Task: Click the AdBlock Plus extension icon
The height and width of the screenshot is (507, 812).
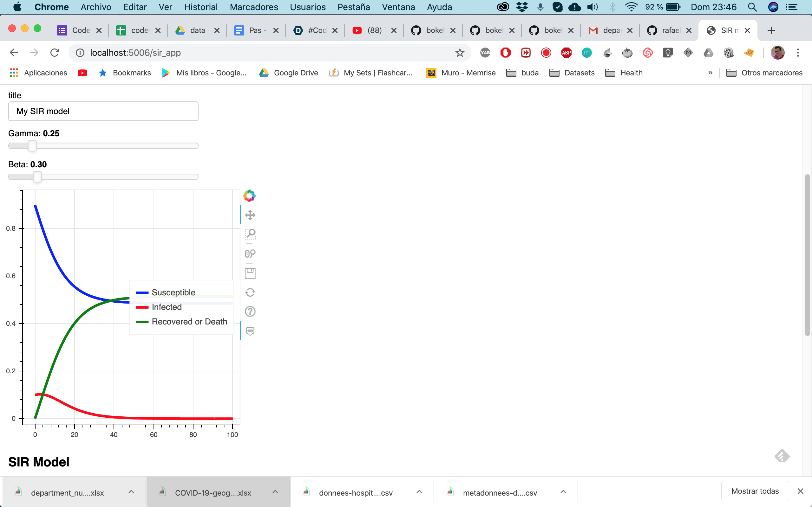Action: tap(566, 53)
